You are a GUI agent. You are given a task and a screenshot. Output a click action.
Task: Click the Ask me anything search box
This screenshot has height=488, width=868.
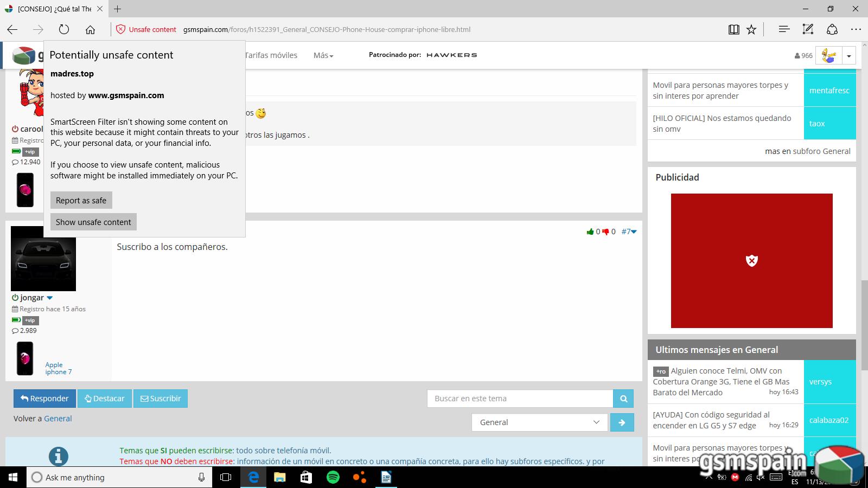pos(119,477)
